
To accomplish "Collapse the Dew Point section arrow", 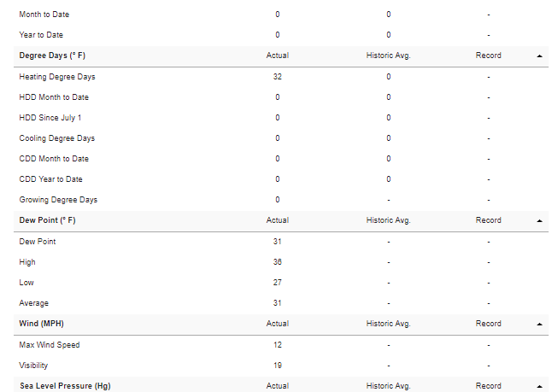I will (539, 220).
